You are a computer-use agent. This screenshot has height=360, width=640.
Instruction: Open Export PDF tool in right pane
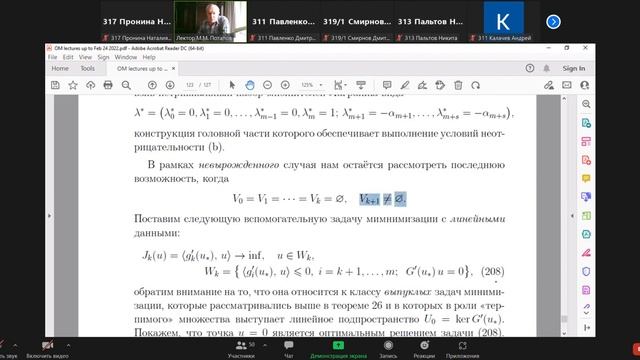point(586,123)
